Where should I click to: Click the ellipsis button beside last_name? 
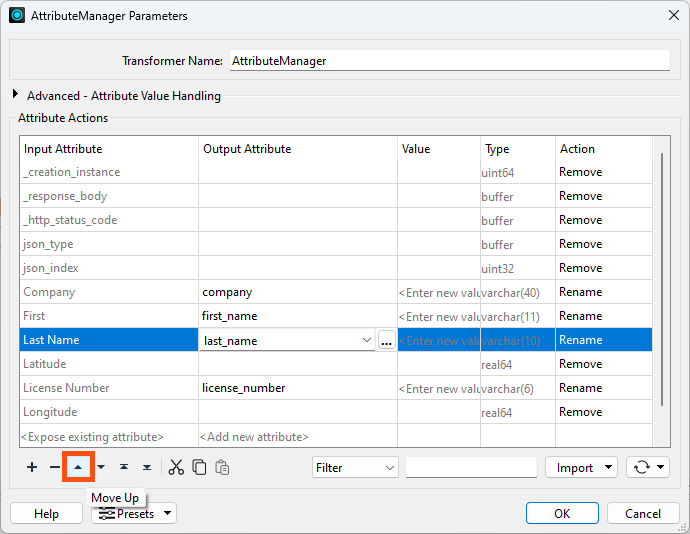[x=386, y=340]
